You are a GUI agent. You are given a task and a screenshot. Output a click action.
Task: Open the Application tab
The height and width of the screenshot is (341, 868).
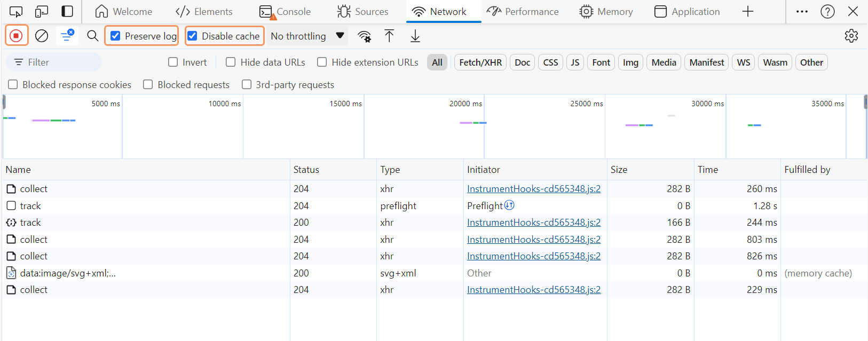pyautogui.click(x=687, y=11)
